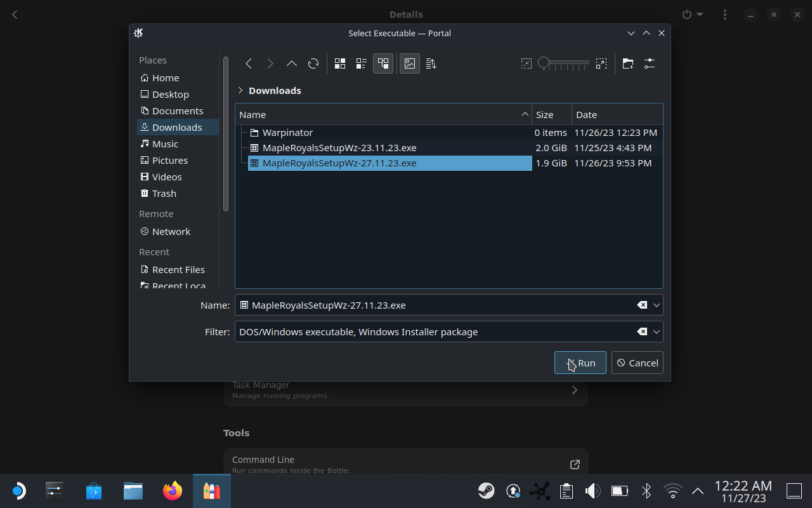Launch Firefox from the taskbar

(x=173, y=490)
